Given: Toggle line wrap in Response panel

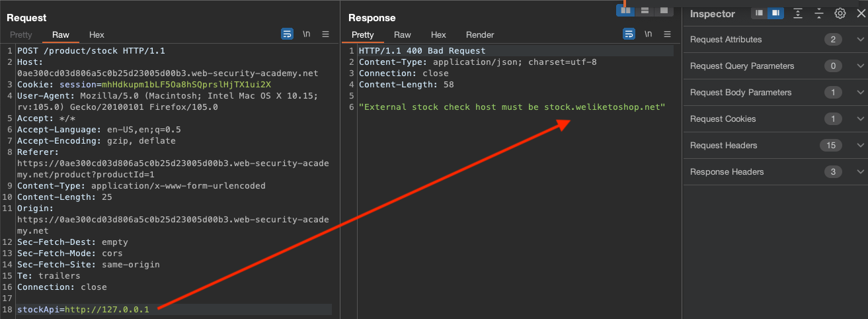Looking at the screenshot, I should click(629, 34).
